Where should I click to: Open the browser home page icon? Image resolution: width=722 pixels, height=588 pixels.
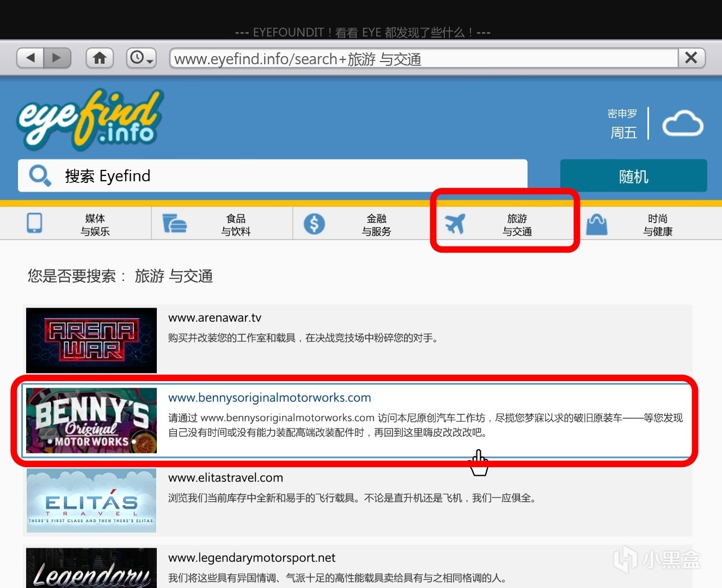tap(100, 58)
